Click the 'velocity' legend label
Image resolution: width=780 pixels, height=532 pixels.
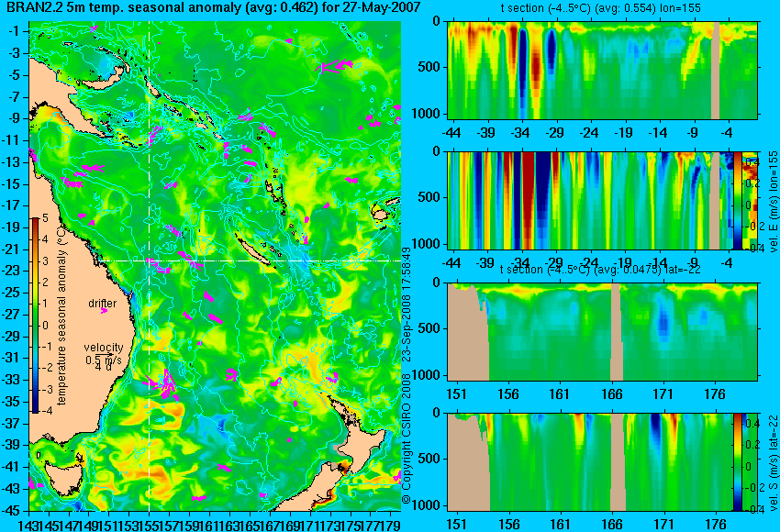(x=104, y=348)
